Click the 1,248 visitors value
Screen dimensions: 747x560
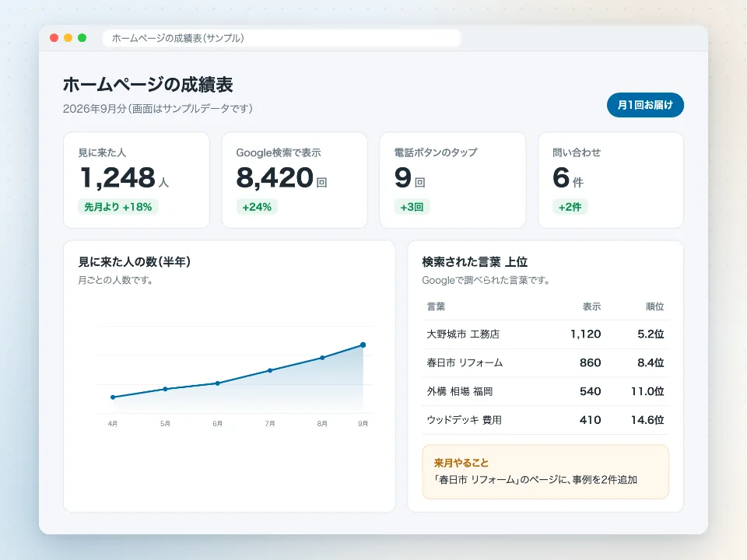click(x=117, y=177)
